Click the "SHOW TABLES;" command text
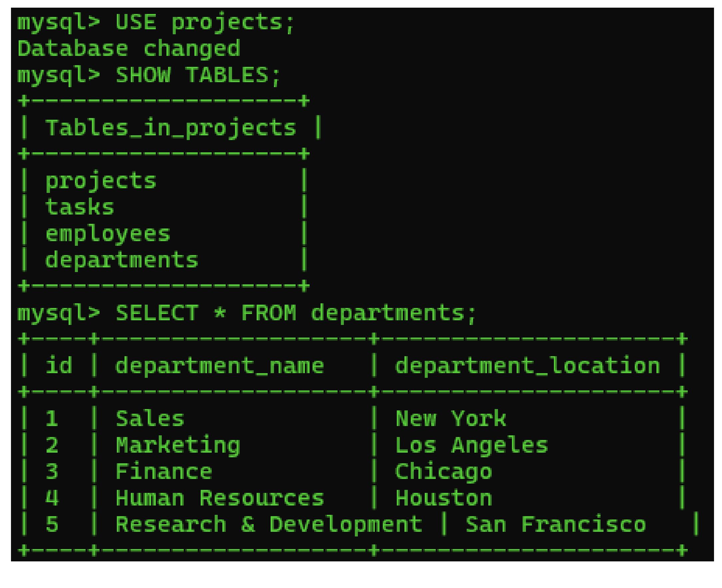This screenshot has width=722, height=588. [x=198, y=75]
